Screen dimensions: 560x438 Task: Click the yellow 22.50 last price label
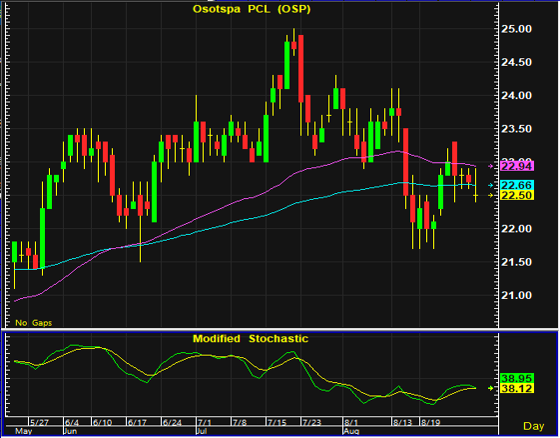518,195
